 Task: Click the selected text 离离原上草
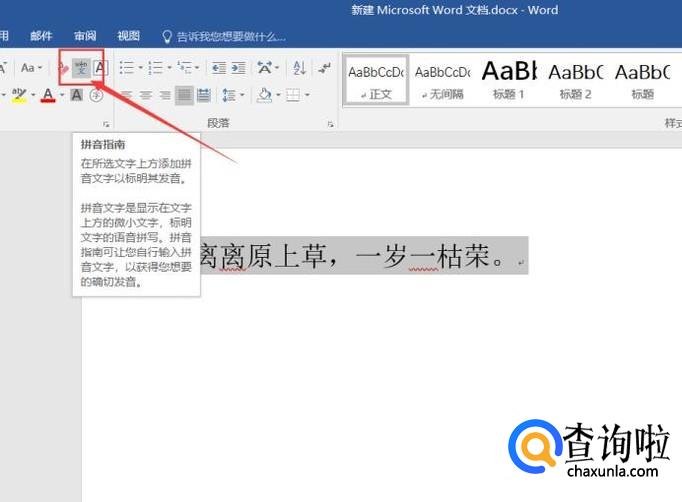263,256
